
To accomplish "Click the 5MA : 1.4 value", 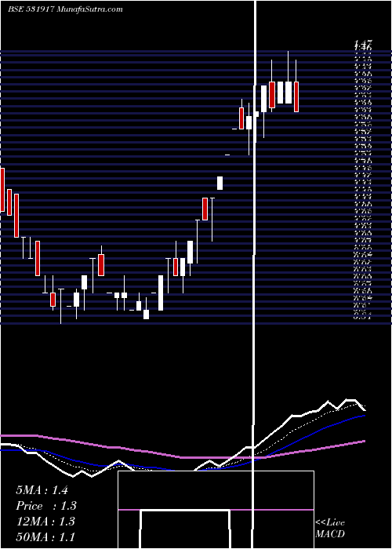I will 42,490.
